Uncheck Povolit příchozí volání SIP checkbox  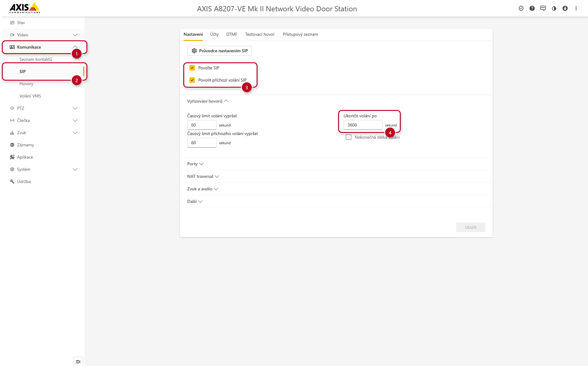point(192,80)
